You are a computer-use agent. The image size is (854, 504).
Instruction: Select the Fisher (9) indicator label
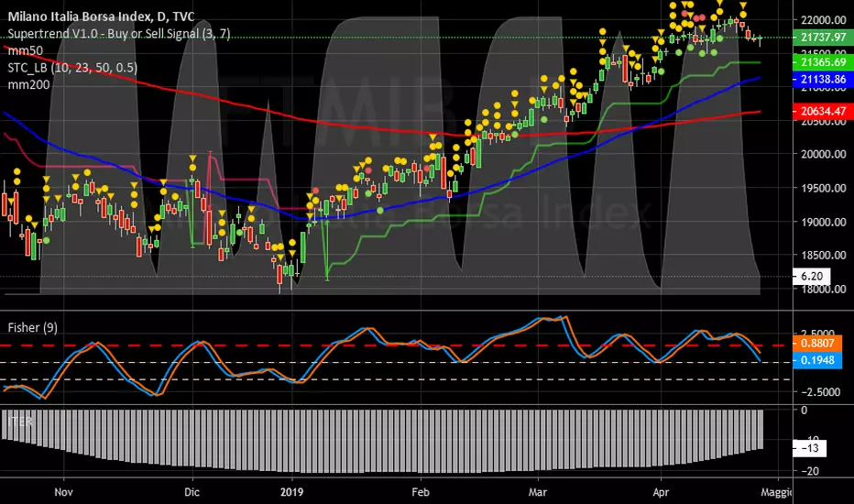click(33, 327)
